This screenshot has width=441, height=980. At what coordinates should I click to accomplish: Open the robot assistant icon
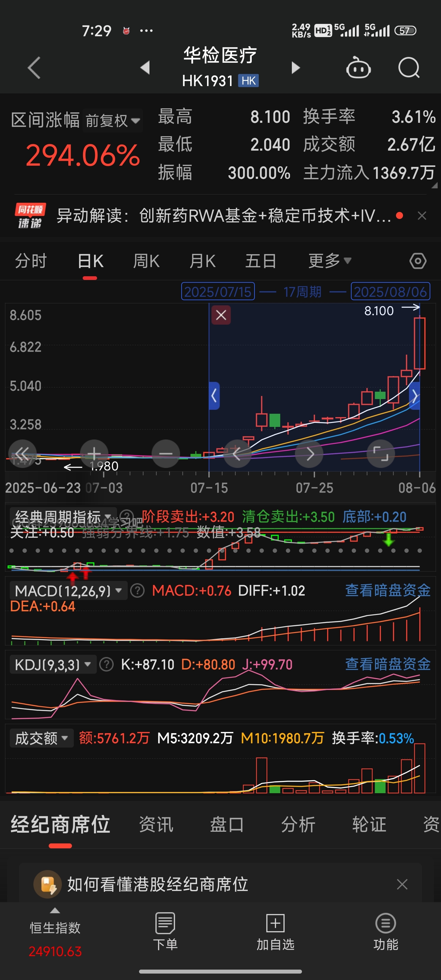pos(358,68)
